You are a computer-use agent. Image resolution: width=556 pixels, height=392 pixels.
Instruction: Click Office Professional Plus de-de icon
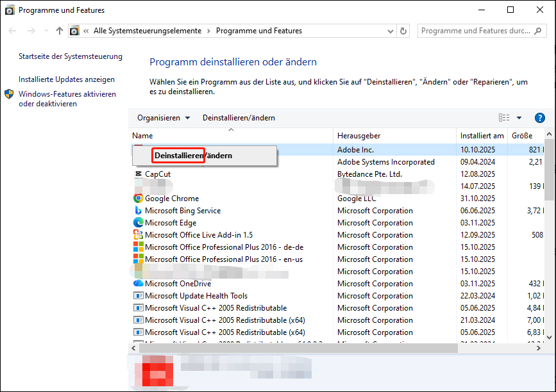point(139,247)
